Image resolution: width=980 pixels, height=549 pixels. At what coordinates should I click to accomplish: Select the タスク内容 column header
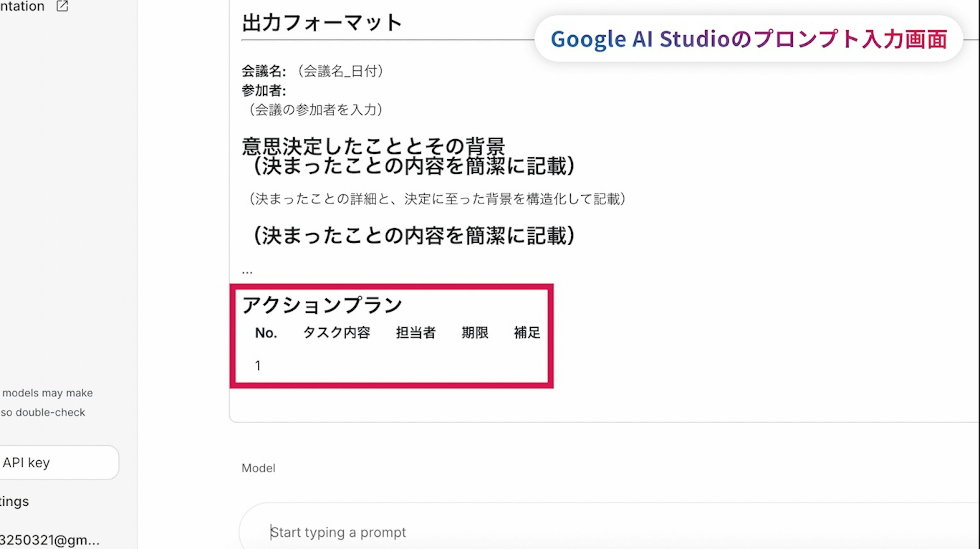click(x=336, y=333)
